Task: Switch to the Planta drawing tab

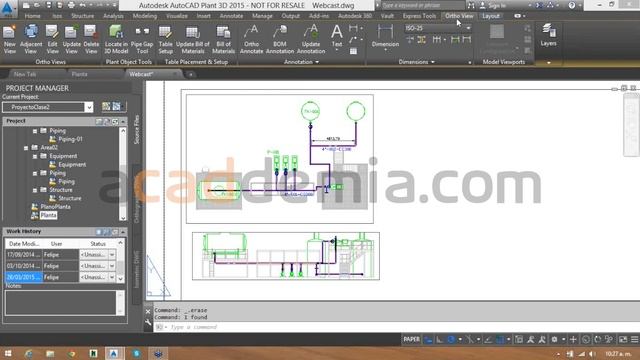Action: [79, 74]
